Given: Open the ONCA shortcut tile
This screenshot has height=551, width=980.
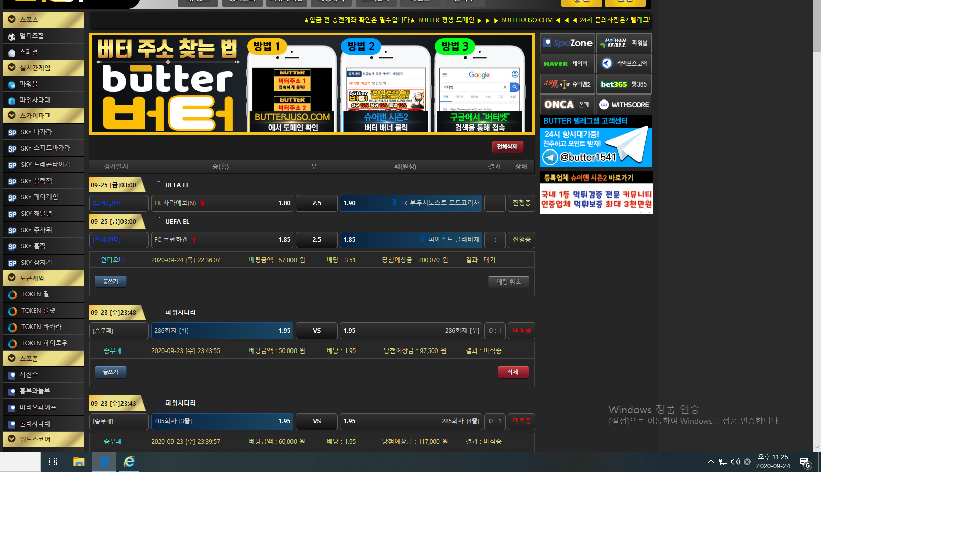Looking at the screenshot, I should coord(567,105).
